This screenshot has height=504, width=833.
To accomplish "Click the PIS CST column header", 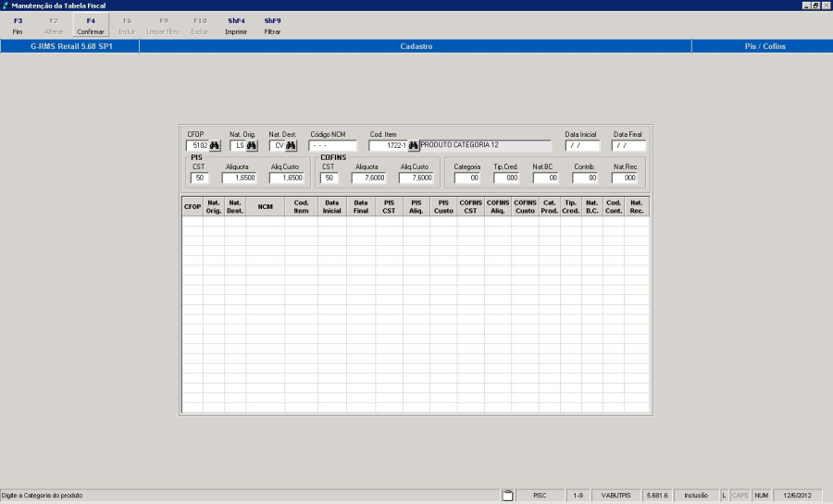I will point(389,207).
